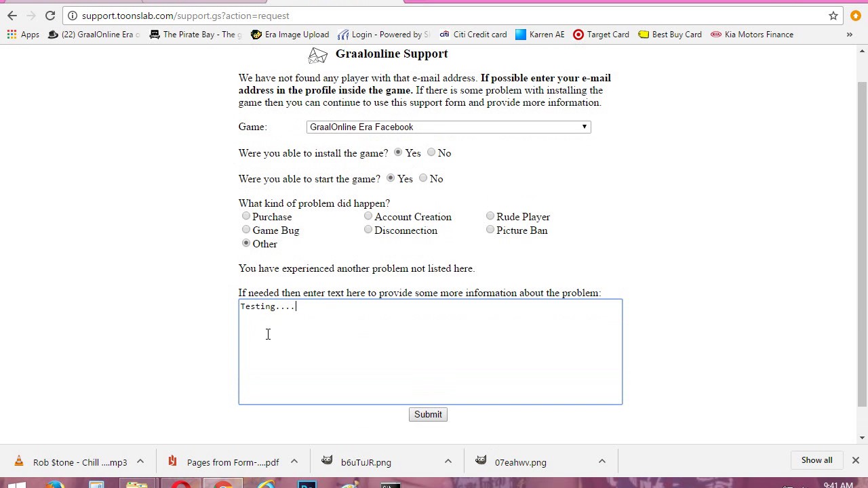Show all downloads

pyautogui.click(x=816, y=460)
